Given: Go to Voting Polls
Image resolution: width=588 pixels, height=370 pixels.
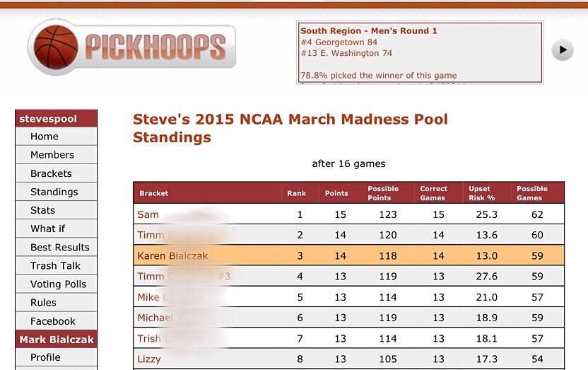Looking at the screenshot, I should click(x=58, y=284).
